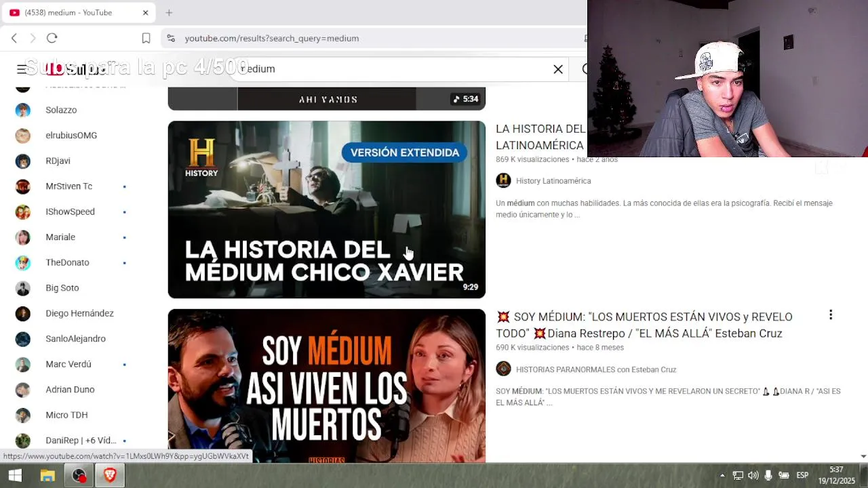The width and height of the screenshot is (868, 488).
Task: Visit the History Latinoamérica channel link
Action: pos(553,181)
